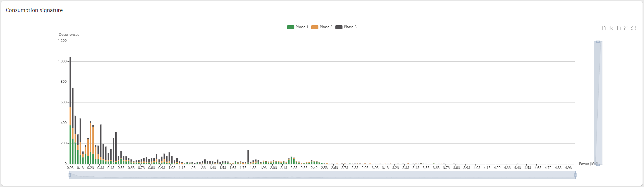Click the '200' y-axis value
Image resolution: width=644 pixels, height=187 pixels.
point(64,143)
